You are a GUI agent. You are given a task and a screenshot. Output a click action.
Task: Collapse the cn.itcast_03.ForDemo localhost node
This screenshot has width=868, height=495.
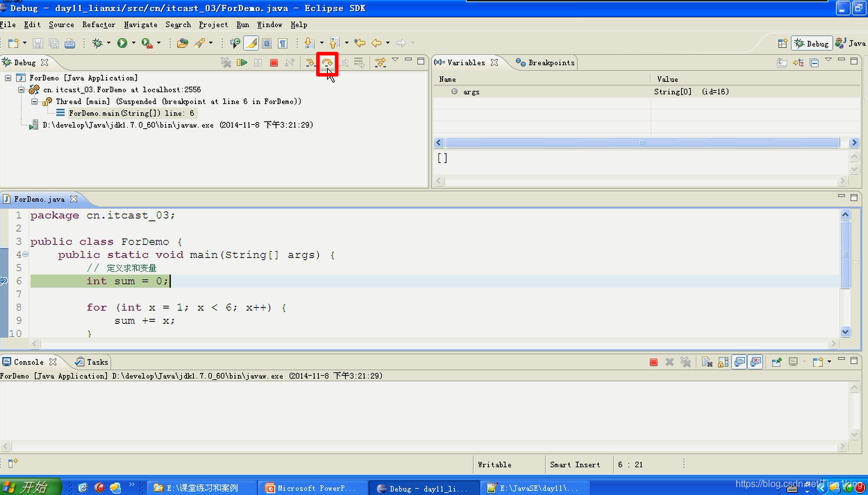click(x=21, y=89)
